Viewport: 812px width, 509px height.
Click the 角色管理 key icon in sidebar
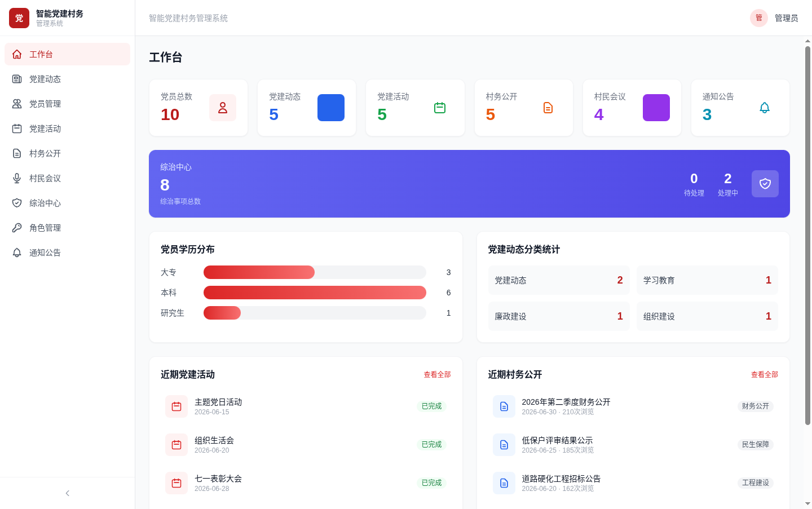[x=17, y=228]
